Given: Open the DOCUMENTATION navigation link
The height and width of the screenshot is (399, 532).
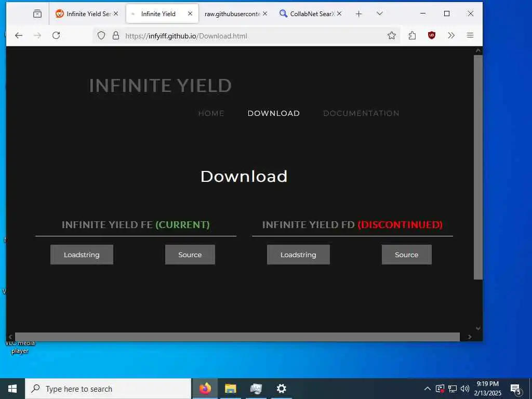Looking at the screenshot, I should pyautogui.click(x=361, y=113).
